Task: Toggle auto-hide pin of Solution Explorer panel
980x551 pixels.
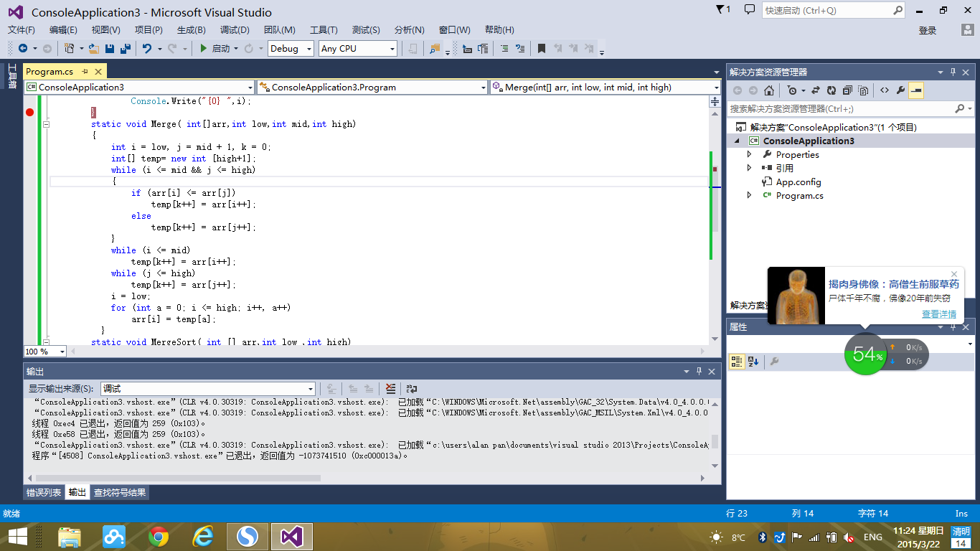Action: (x=953, y=72)
